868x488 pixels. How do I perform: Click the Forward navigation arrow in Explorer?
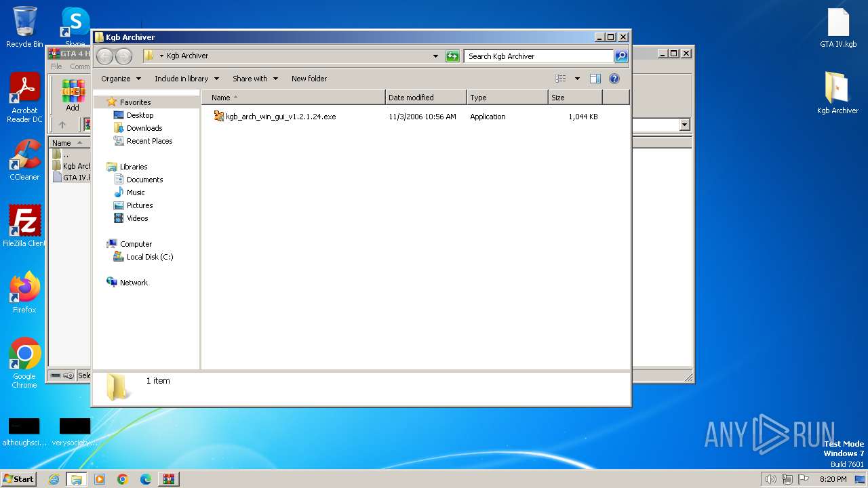click(x=123, y=56)
